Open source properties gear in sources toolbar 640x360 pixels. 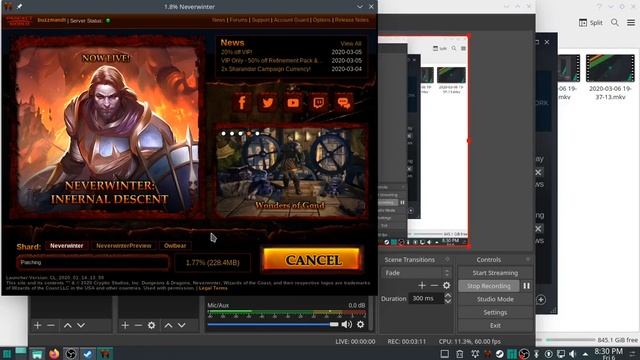tap(151, 325)
